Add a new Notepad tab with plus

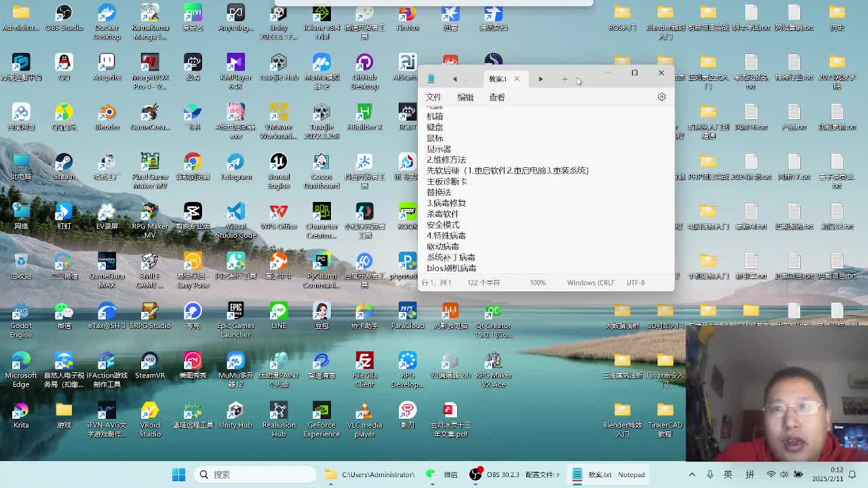(x=564, y=79)
